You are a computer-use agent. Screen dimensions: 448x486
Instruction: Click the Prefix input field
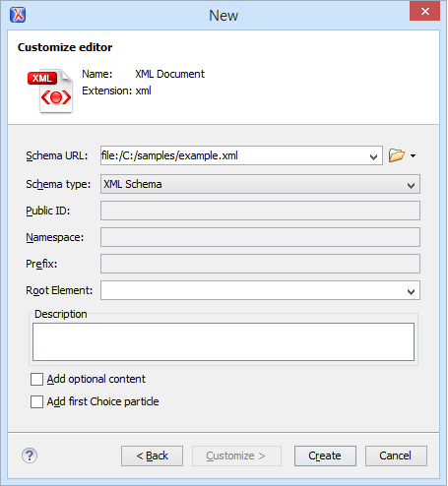click(x=260, y=264)
